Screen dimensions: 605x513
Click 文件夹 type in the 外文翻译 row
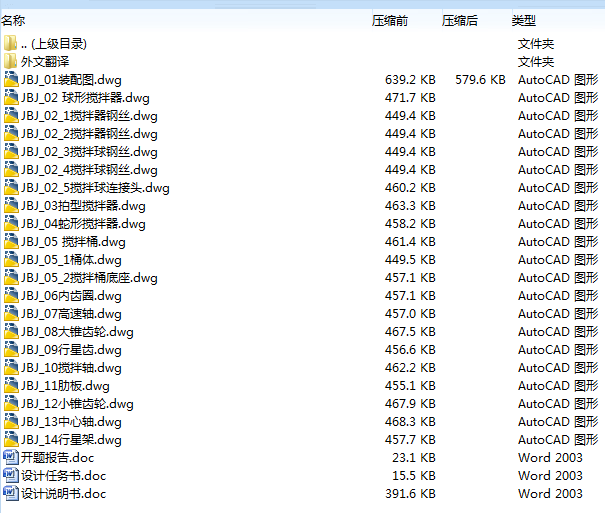coord(536,62)
